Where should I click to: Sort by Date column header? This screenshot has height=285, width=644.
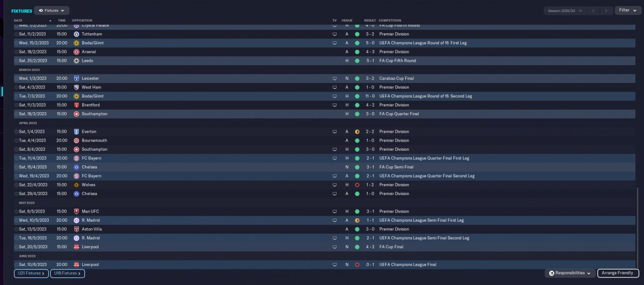point(18,21)
